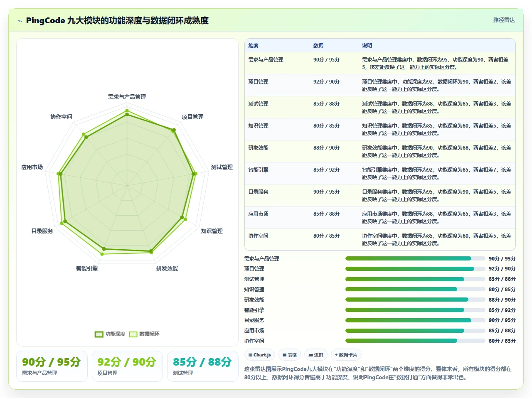Click the 测试管理 progress bar

coord(415,279)
